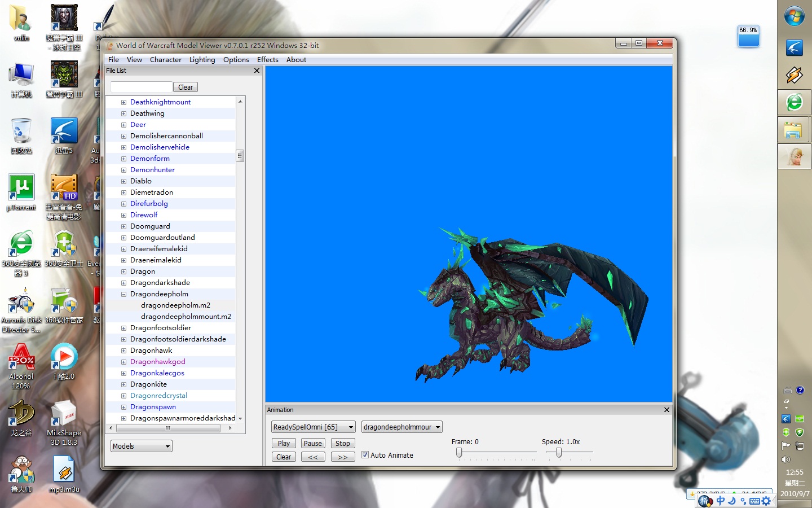
Task: Open the 魔兽争霸 III orc-face shortcut
Action: [64, 80]
